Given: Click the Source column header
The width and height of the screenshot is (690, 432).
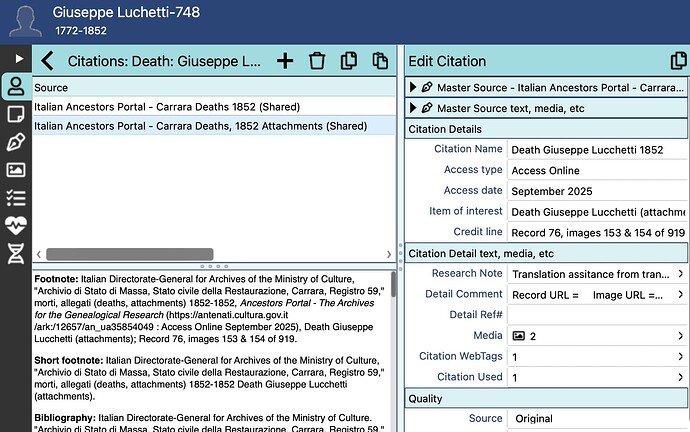Looking at the screenshot, I should (214, 88).
